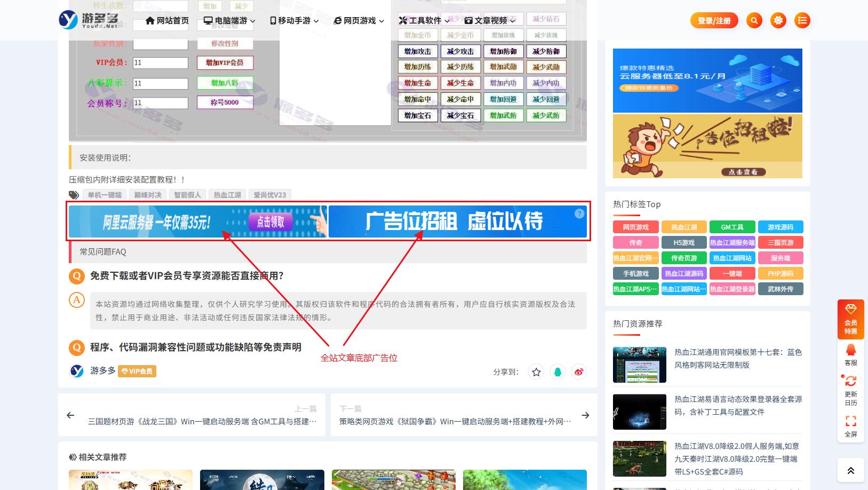
Task: Open the VIP会员 badge
Action: point(137,372)
